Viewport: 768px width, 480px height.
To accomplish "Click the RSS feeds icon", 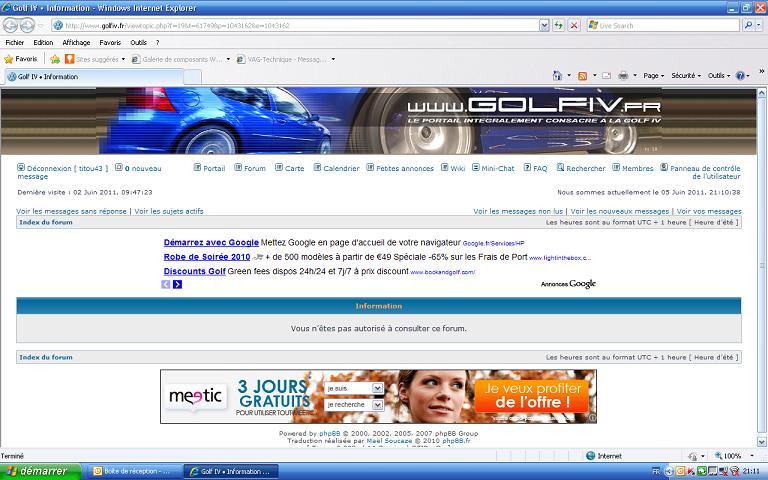I will (582, 75).
